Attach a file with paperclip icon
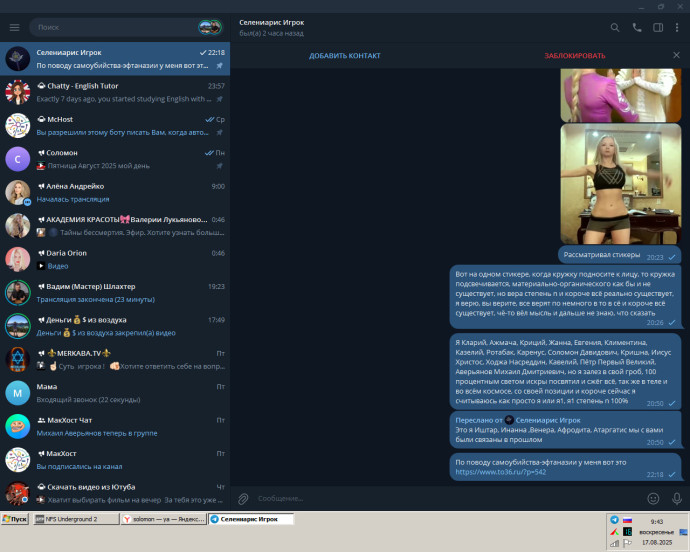 [243, 499]
